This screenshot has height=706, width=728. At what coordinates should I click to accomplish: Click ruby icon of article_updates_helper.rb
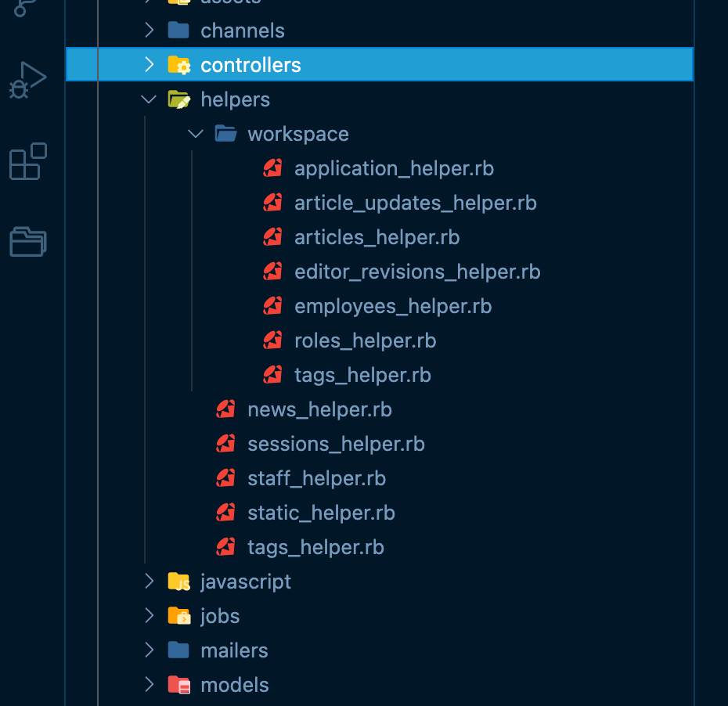272,203
